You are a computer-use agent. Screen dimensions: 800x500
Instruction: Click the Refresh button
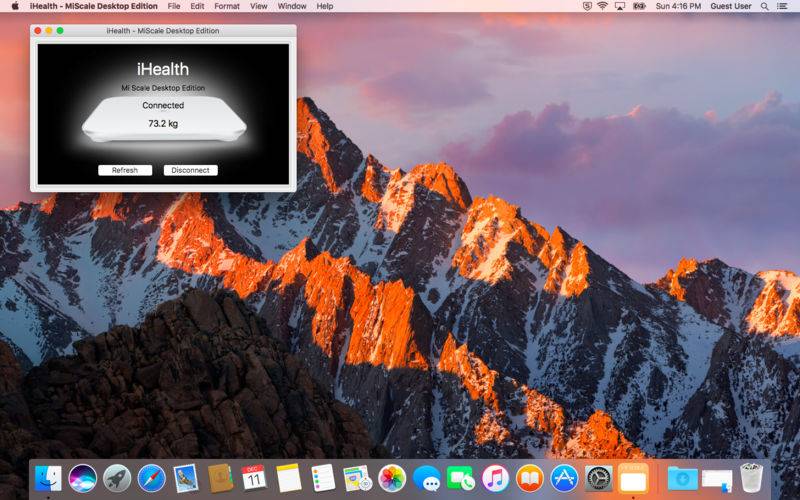click(125, 170)
